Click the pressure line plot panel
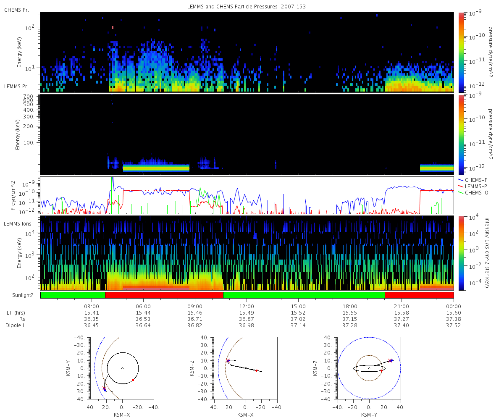504x420 pixels. [247, 195]
